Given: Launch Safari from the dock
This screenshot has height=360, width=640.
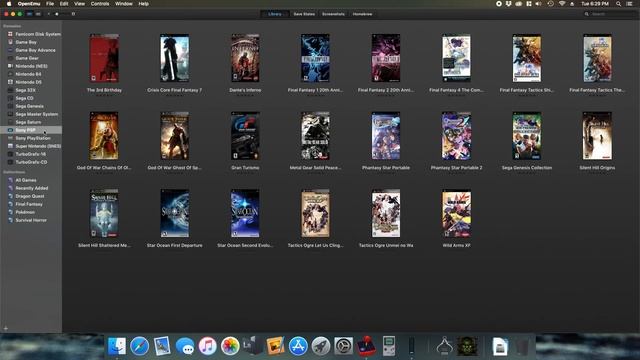Looking at the screenshot, I should pyautogui.click(x=140, y=346).
